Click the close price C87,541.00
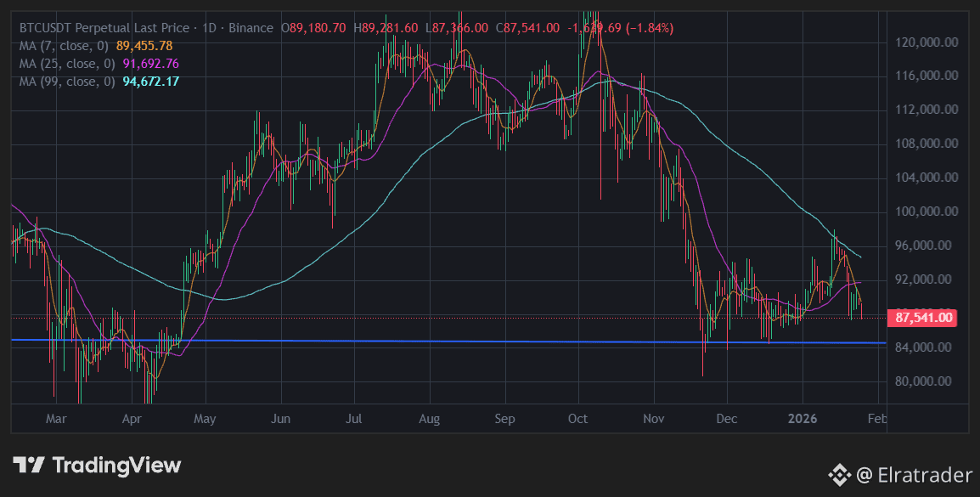 (x=527, y=28)
